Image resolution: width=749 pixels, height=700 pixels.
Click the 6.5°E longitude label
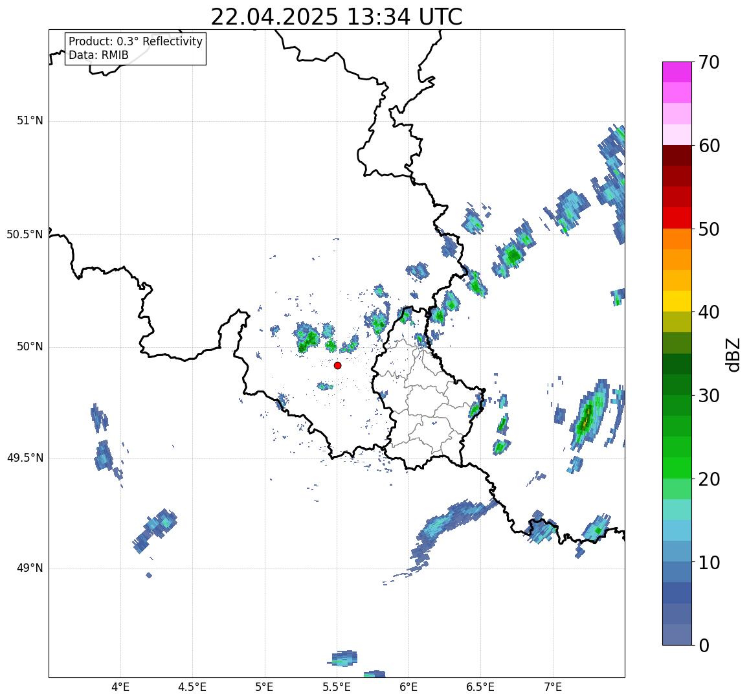click(x=481, y=688)
